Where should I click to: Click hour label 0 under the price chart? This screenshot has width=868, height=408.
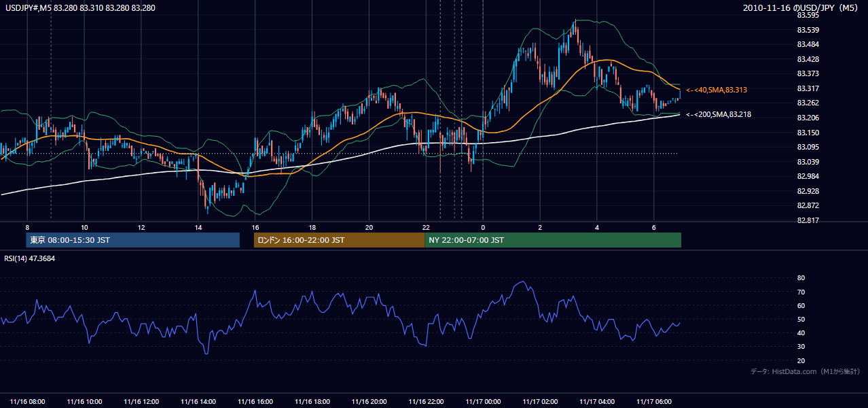coord(483,226)
